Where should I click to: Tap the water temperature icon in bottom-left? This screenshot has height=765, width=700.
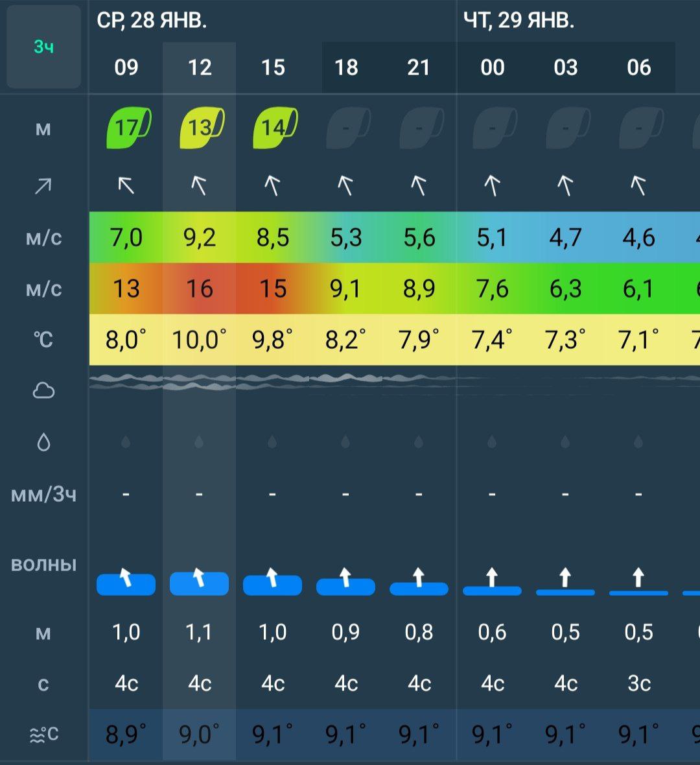[x=43, y=734]
